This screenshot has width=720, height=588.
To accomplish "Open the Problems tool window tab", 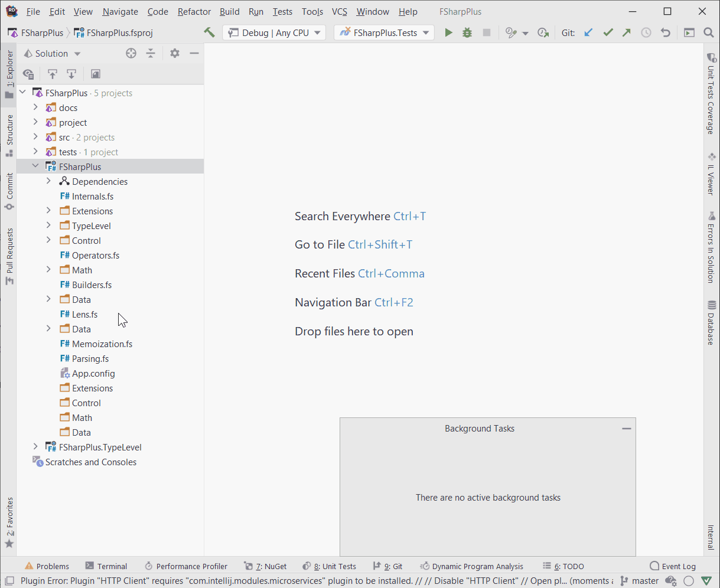I will [47, 566].
